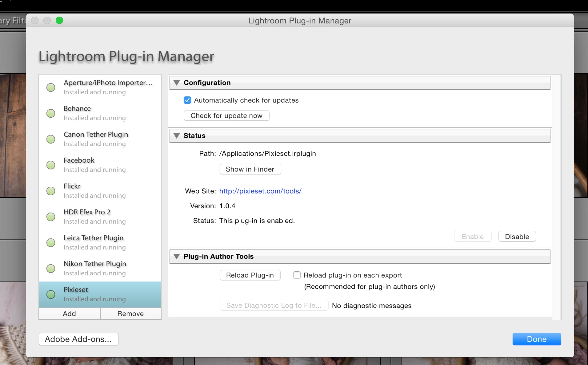Click Add below the plug-in list

click(69, 314)
